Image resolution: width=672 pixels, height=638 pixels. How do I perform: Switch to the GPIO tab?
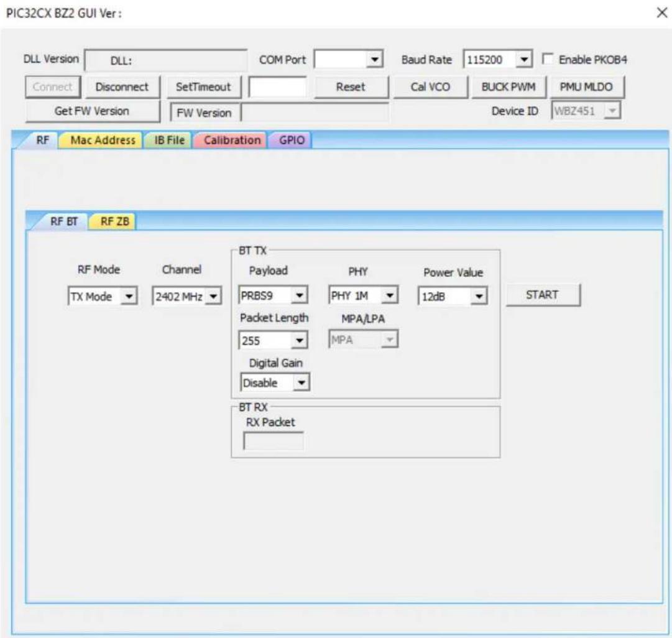point(292,140)
